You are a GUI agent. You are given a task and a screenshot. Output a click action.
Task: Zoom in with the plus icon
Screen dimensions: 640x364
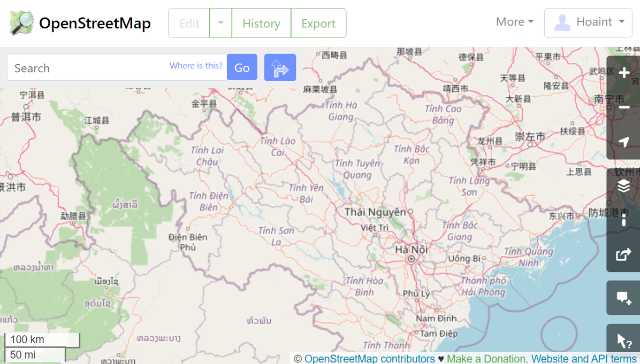click(x=623, y=73)
